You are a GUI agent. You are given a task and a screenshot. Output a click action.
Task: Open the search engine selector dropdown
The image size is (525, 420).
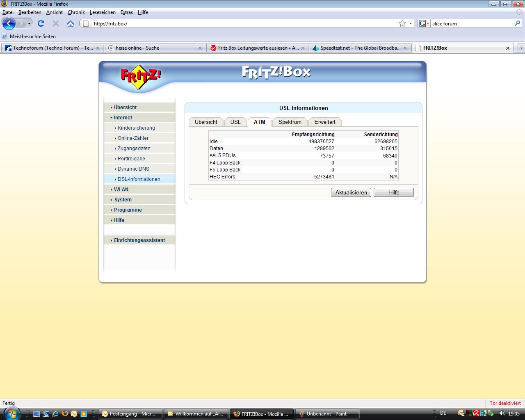(x=424, y=23)
